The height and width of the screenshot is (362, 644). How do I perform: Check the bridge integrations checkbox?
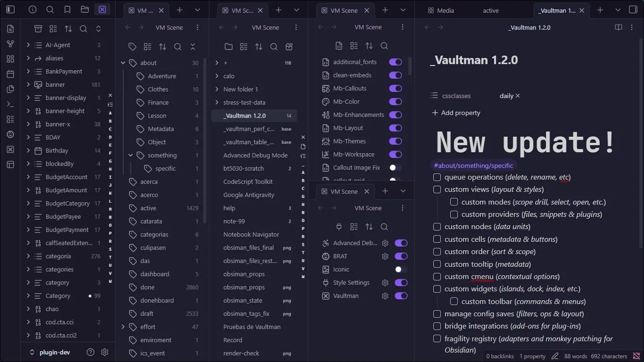[x=437, y=326]
